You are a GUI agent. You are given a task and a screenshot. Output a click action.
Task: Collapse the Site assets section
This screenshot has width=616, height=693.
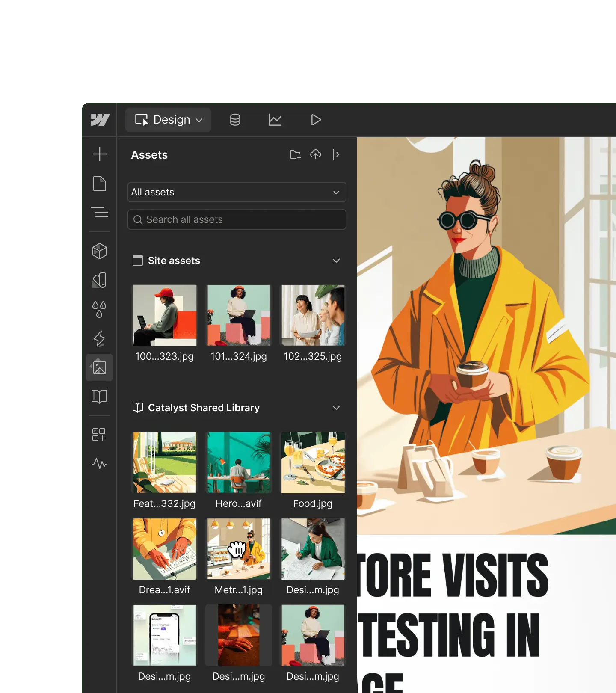click(336, 261)
